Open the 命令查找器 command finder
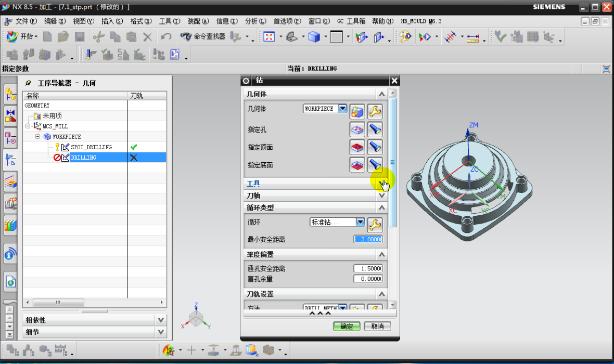 point(203,36)
